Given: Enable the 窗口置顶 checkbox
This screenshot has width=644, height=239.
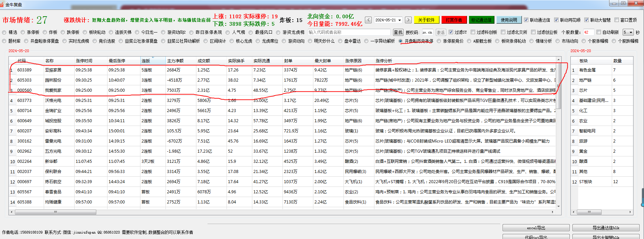Looking at the screenshot, I should [617, 20].
